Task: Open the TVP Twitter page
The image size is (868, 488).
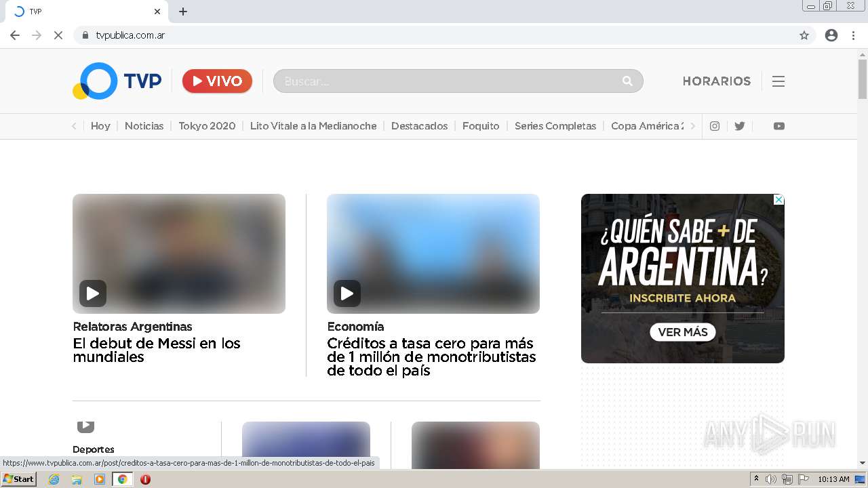Action: point(740,126)
